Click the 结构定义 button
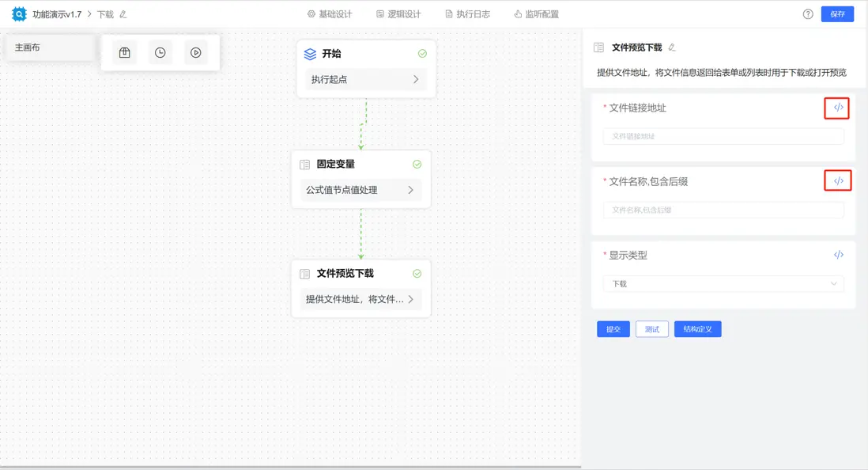The height and width of the screenshot is (470, 868). coord(697,329)
